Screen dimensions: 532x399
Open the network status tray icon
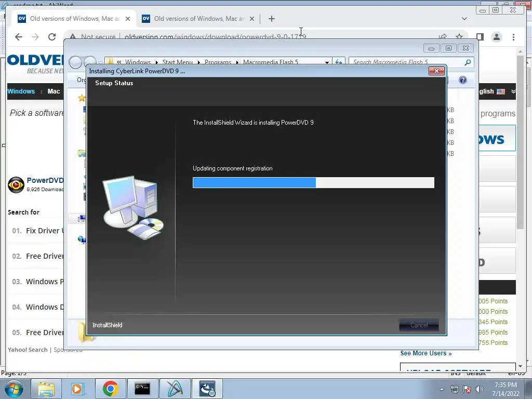[454, 390]
